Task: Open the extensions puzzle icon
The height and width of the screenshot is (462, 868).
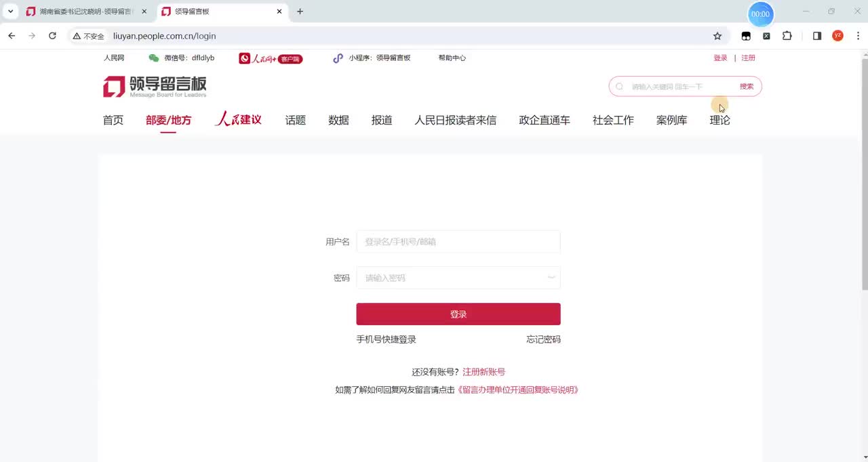Action: click(787, 36)
